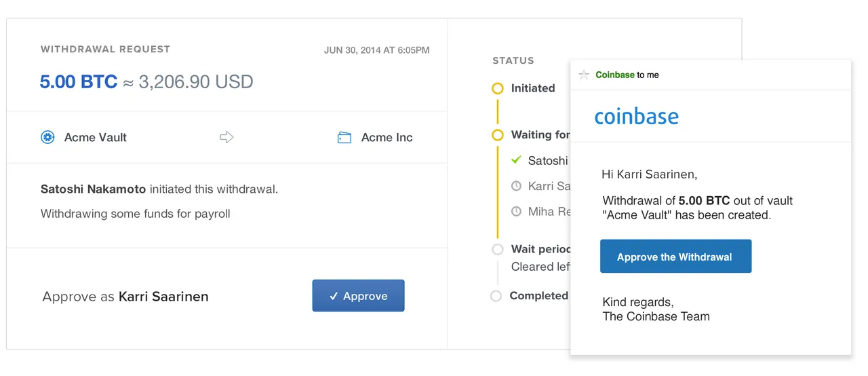Click the Acme Inc wallet icon
This screenshot has height=376, width=868.
coord(344,138)
